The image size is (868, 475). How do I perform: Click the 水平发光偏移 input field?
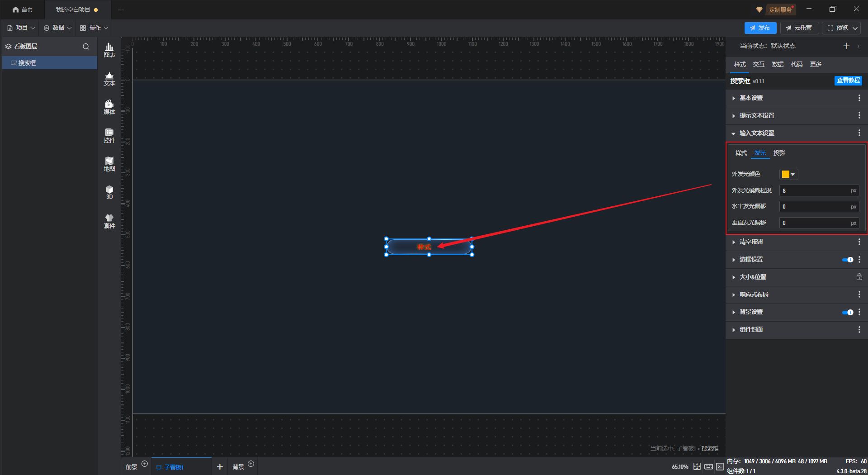point(819,207)
